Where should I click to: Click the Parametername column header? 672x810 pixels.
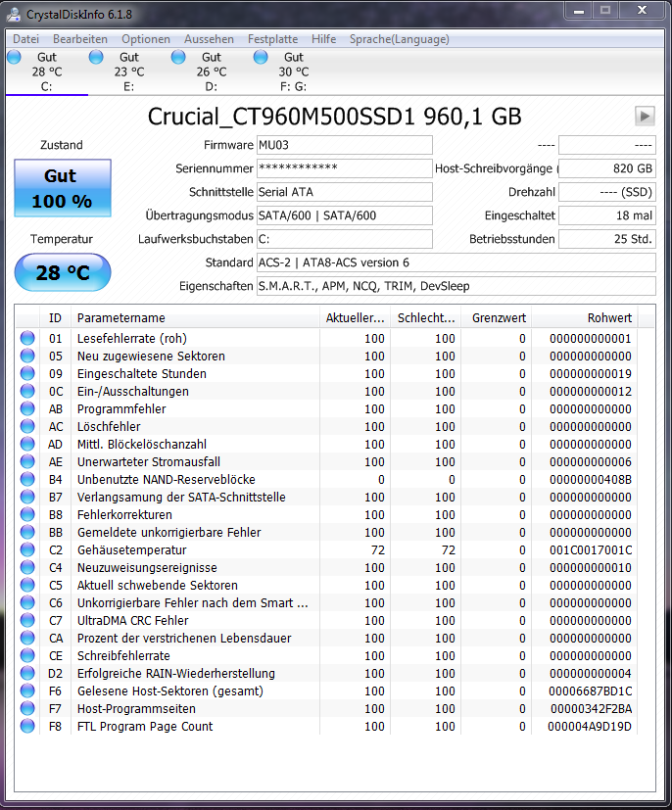195,317
